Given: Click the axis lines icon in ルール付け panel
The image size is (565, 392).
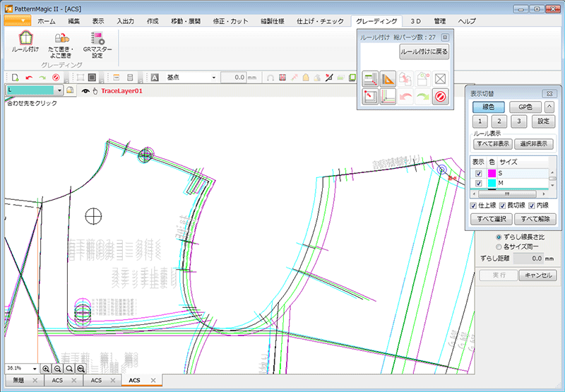Looking at the screenshot, I should pos(388,97).
